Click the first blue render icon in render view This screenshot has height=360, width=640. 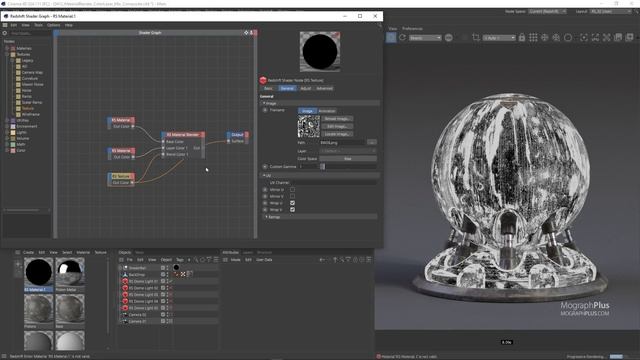(x=391, y=38)
